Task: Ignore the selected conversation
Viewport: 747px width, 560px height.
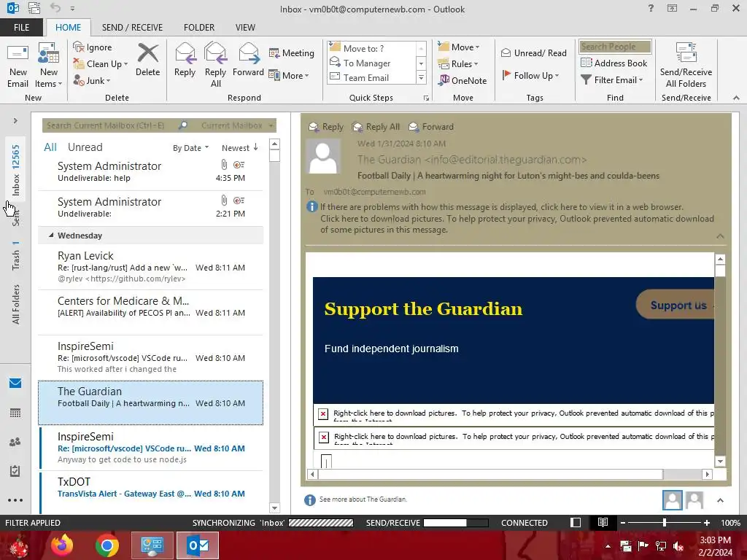Action: pyautogui.click(x=93, y=47)
